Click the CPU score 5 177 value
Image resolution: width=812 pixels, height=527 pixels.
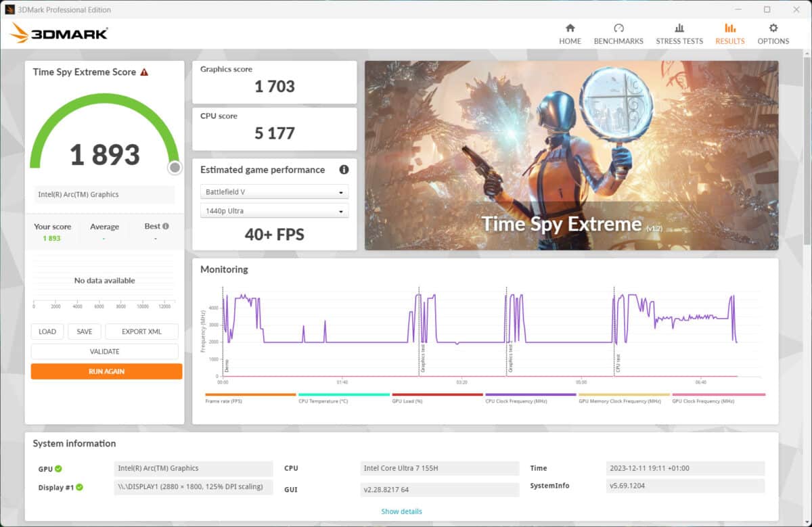click(275, 133)
